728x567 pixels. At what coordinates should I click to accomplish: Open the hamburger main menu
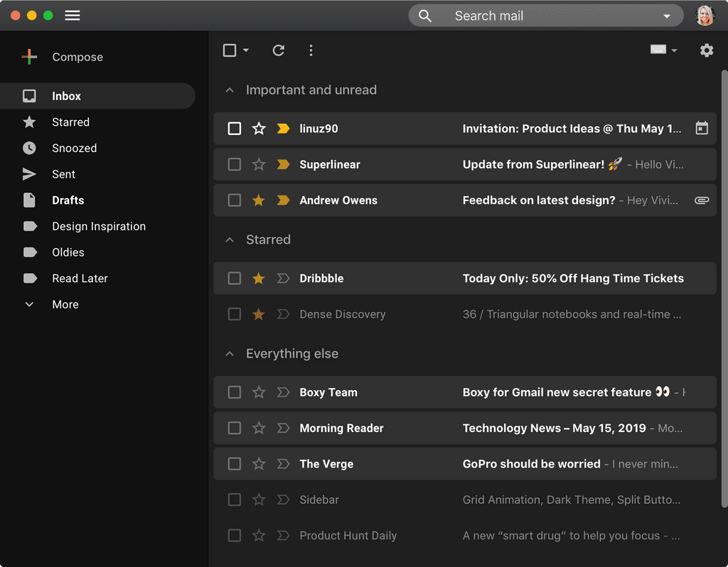(x=73, y=16)
